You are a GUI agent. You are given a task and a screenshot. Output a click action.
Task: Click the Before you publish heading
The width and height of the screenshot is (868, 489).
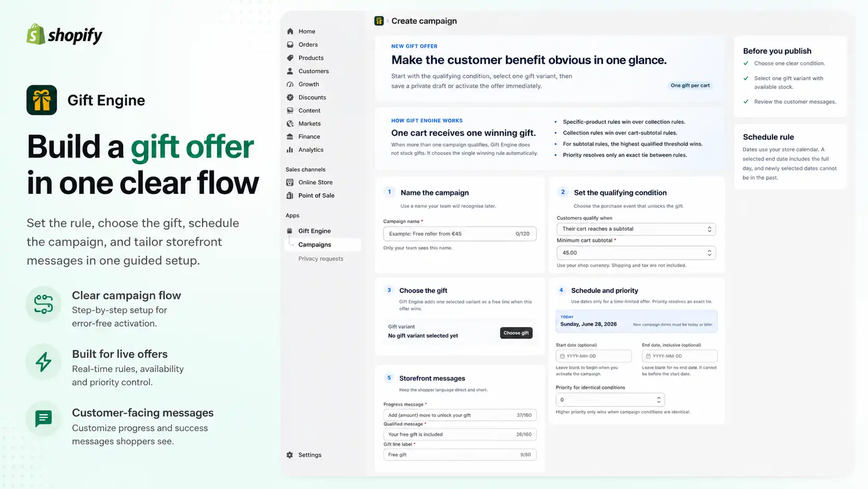coord(777,51)
